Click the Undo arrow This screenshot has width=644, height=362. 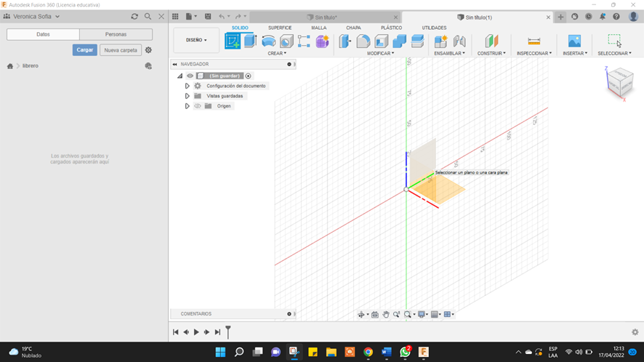click(x=222, y=17)
